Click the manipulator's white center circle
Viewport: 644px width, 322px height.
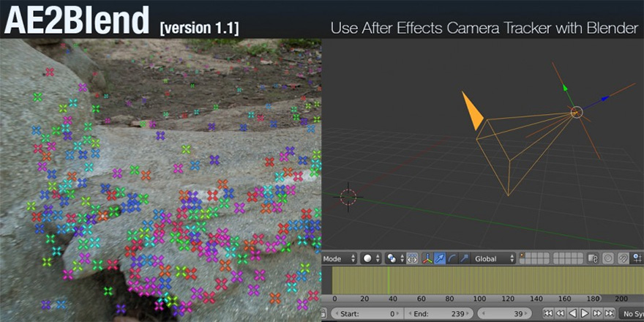[577, 112]
